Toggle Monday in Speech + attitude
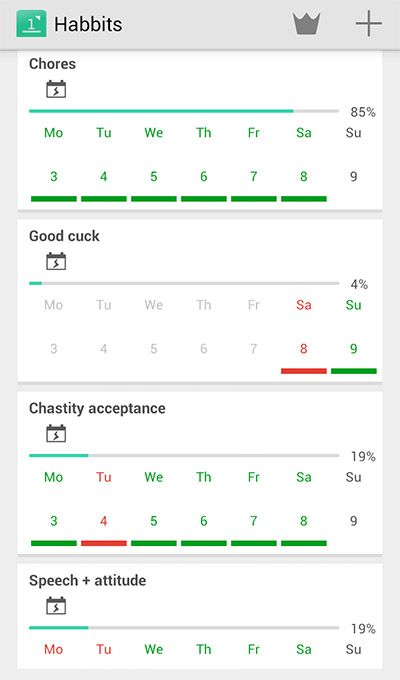Viewport: 400px width, 680px height. 54,649
